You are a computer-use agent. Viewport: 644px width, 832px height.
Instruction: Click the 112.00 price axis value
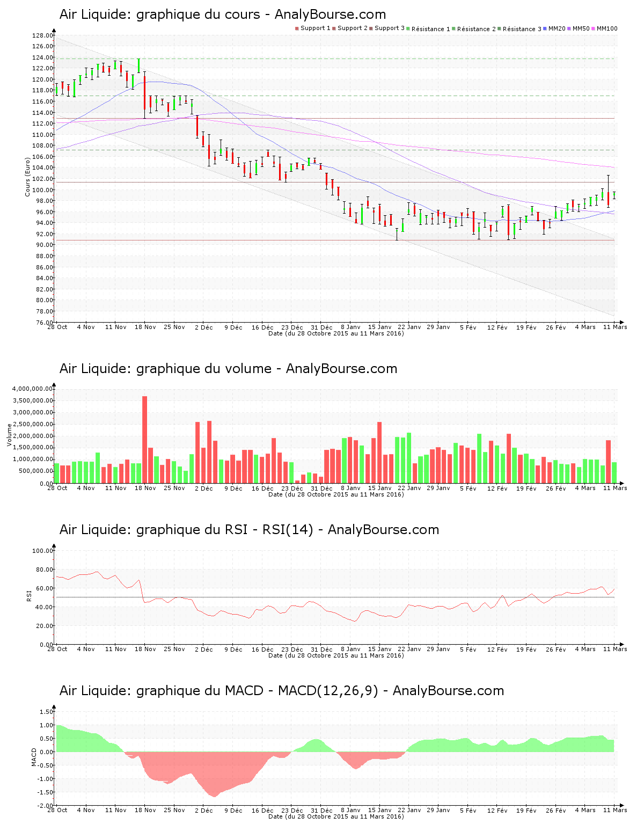(x=42, y=123)
